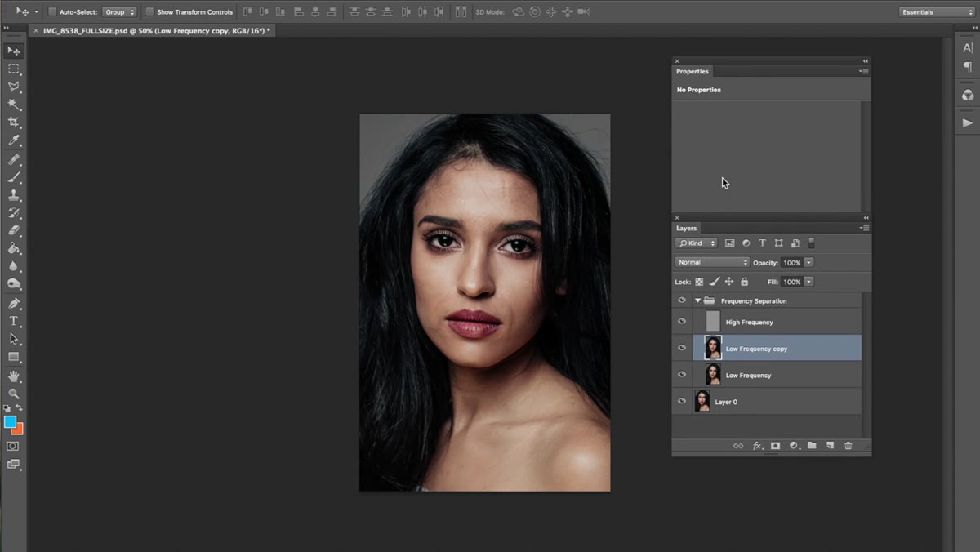Collapse the Frequency Separation group
Viewport: 980px width, 552px height.
(697, 300)
